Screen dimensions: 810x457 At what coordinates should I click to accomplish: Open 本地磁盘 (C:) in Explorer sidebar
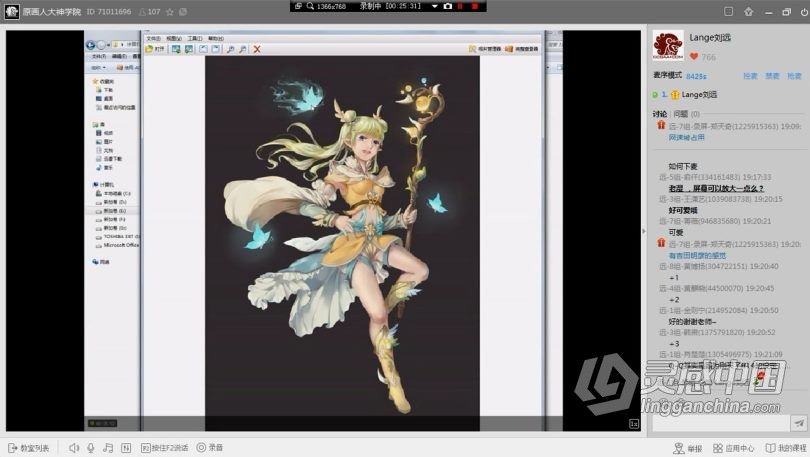click(113, 193)
